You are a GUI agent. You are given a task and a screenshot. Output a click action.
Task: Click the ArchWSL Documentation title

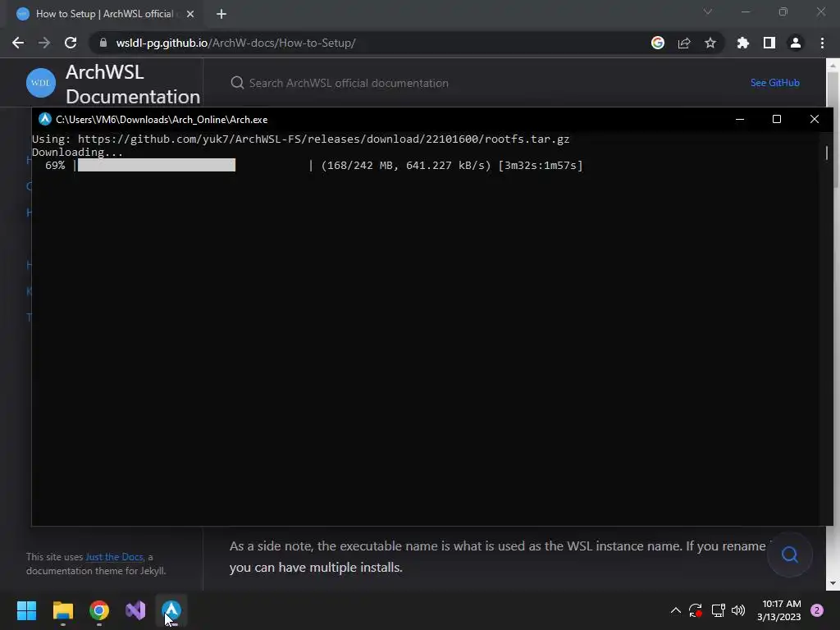[132, 84]
